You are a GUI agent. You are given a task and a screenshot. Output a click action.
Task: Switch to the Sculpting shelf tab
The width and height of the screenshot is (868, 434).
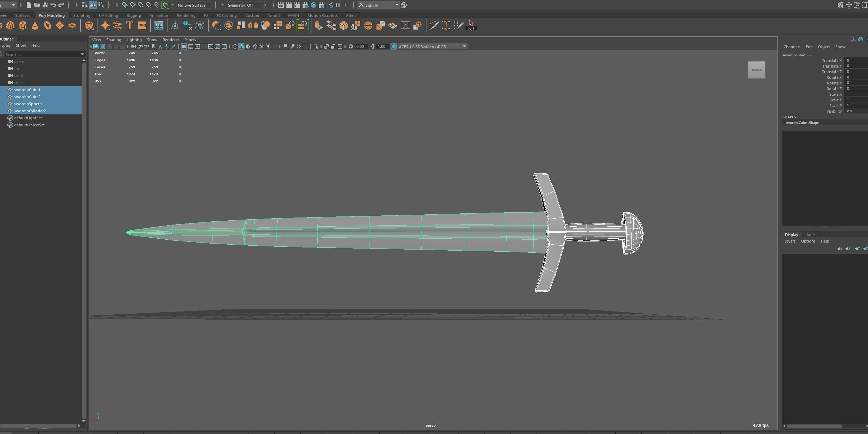pos(82,15)
